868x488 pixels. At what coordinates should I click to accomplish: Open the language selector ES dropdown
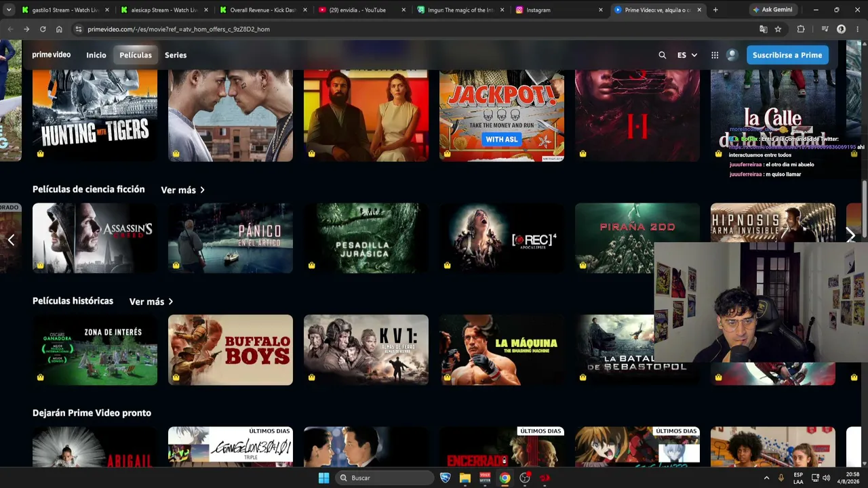[687, 55]
